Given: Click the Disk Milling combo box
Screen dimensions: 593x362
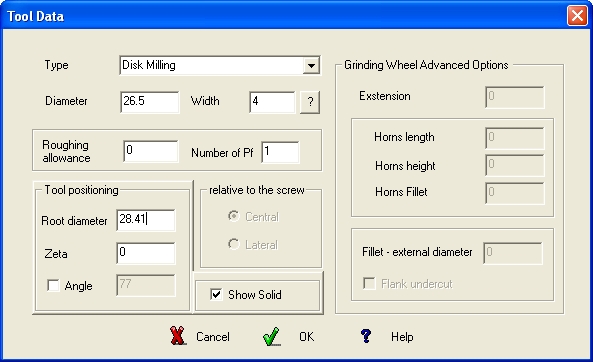Looking at the screenshot, I should click(x=220, y=65).
